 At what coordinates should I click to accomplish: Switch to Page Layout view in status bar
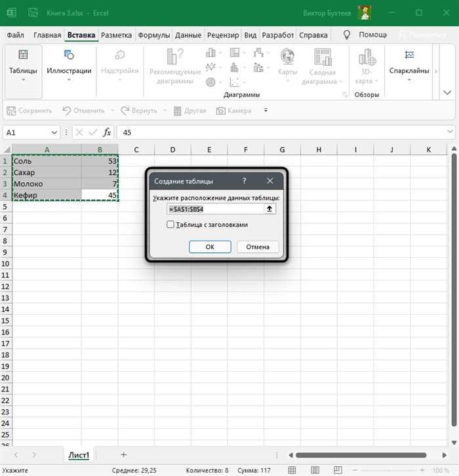click(x=315, y=470)
